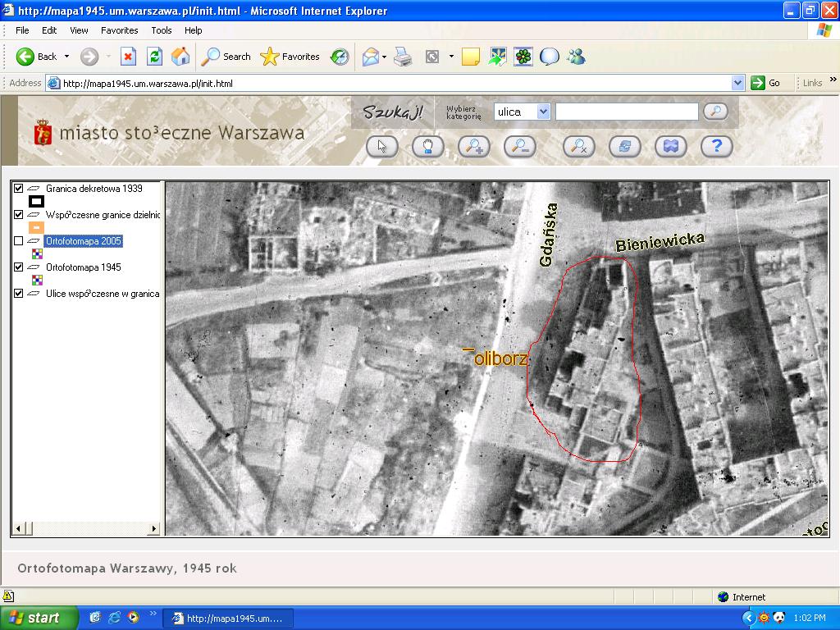Uncheck Granica dekretowa 1939 layer
The width and height of the screenshot is (840, 630).
19,189
